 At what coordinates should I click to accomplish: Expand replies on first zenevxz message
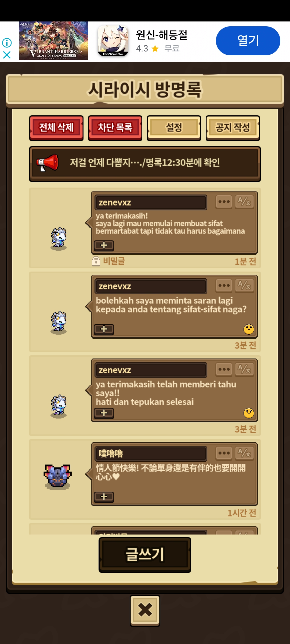pos(104,246)
